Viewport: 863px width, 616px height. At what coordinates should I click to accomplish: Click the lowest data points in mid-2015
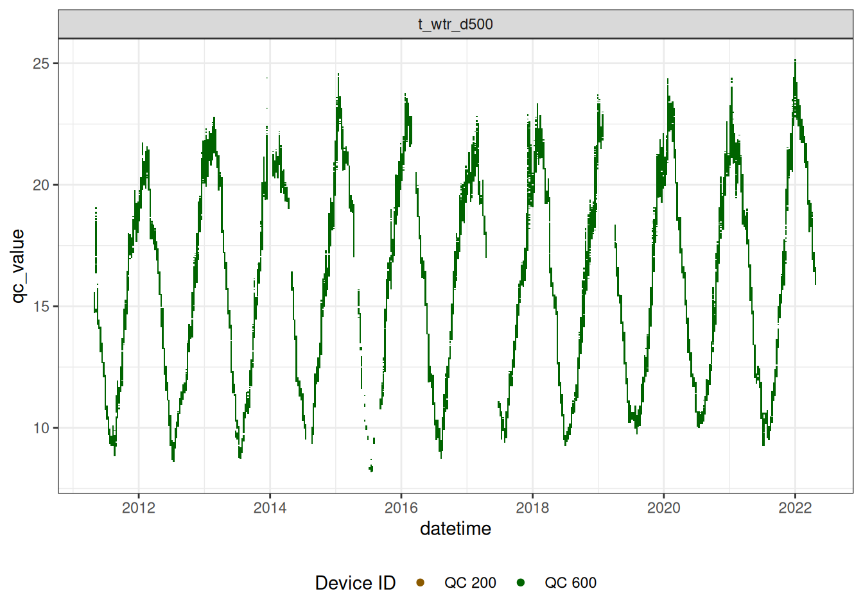point(371,468)
